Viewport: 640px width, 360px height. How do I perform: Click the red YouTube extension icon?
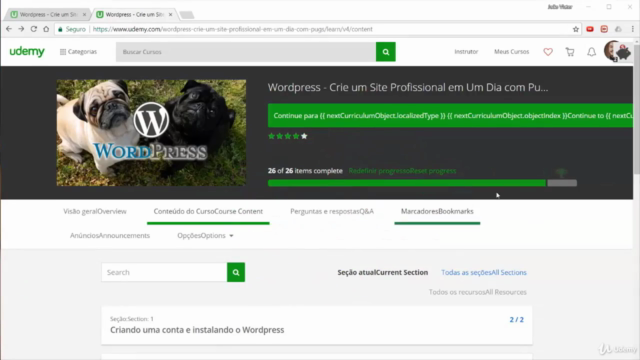590,29
